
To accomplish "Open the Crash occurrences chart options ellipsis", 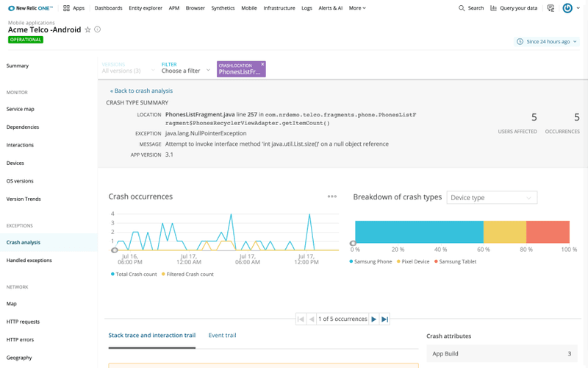I will click(331, 197).
